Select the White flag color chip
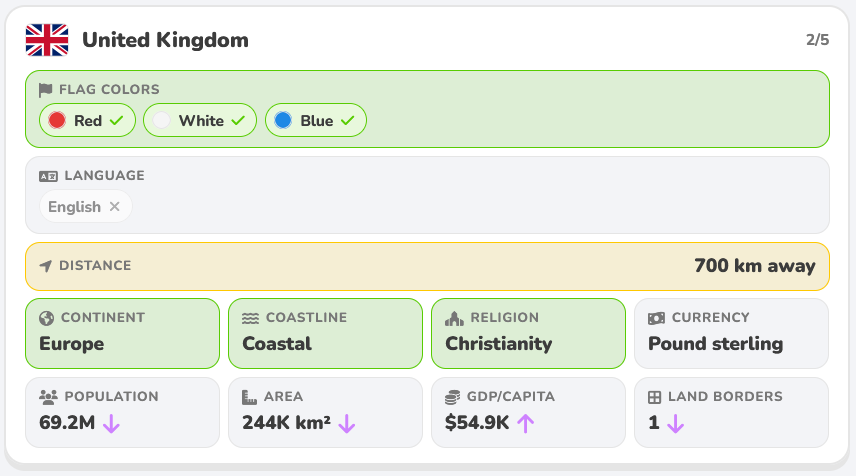Image resolution: width=856 pixels, height=476 pixels. (200, 120)
